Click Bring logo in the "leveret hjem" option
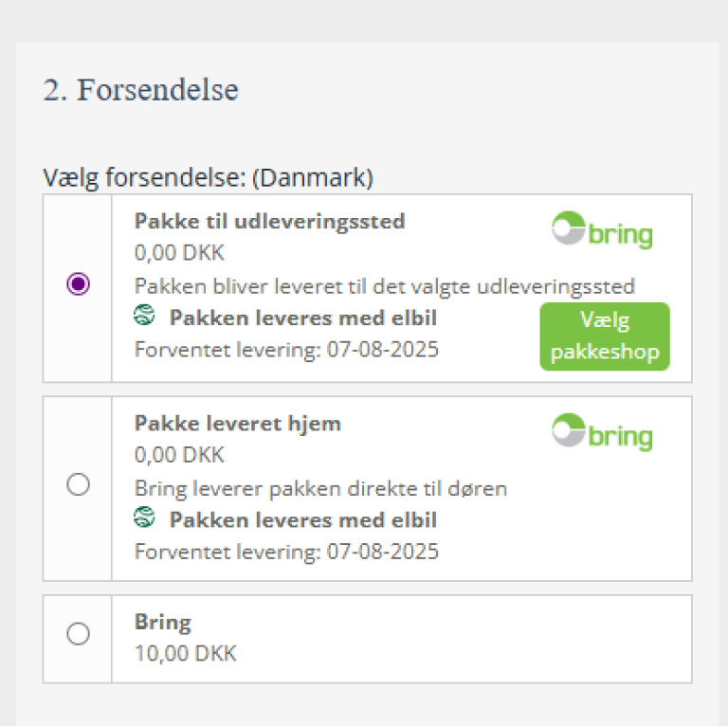Viewport: 728px width, 726px height. tap(602, 433)
